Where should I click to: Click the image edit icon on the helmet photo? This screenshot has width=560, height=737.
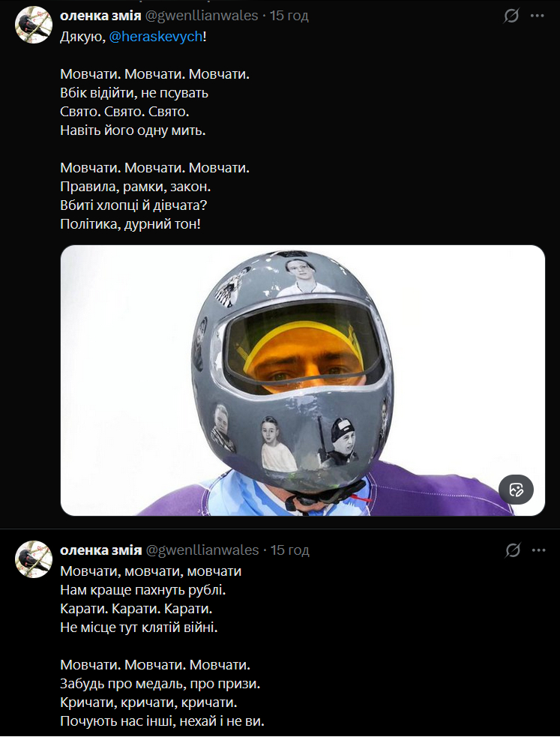pyautogui.click(x=516, y=490)
